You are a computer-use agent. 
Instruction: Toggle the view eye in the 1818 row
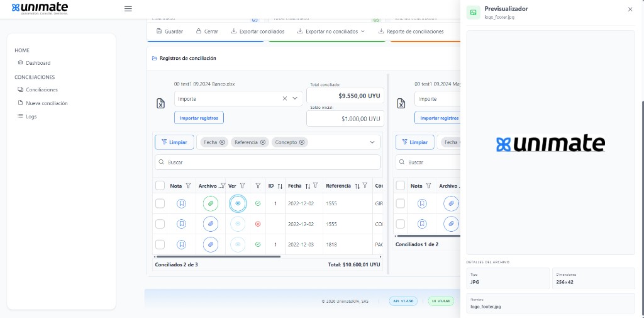(x=238, y=244)
